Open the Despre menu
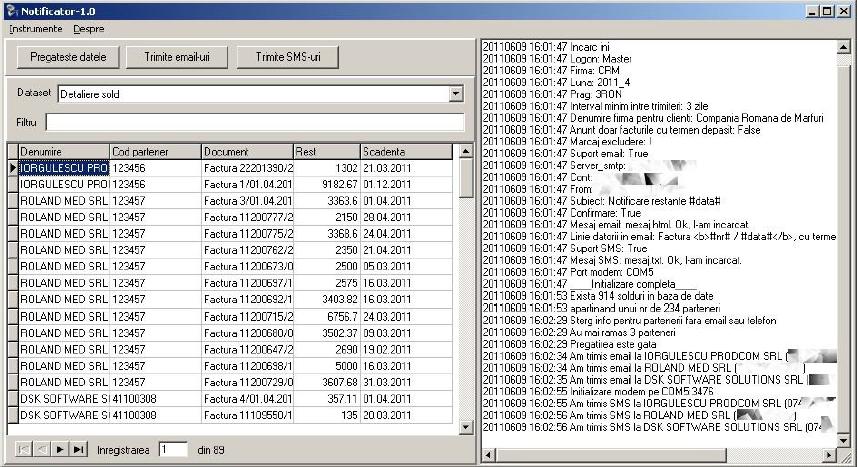857x467 pixels. [89, 29]
